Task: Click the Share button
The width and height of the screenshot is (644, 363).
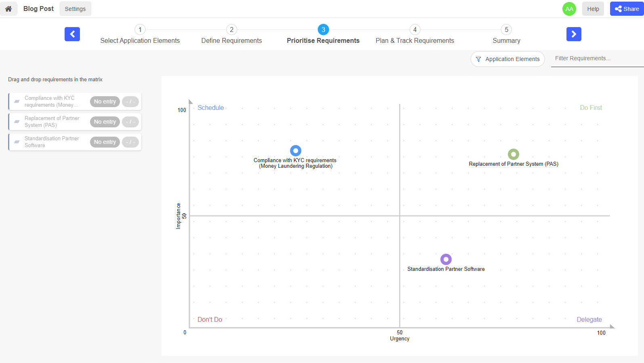Action: click(627, 9)
